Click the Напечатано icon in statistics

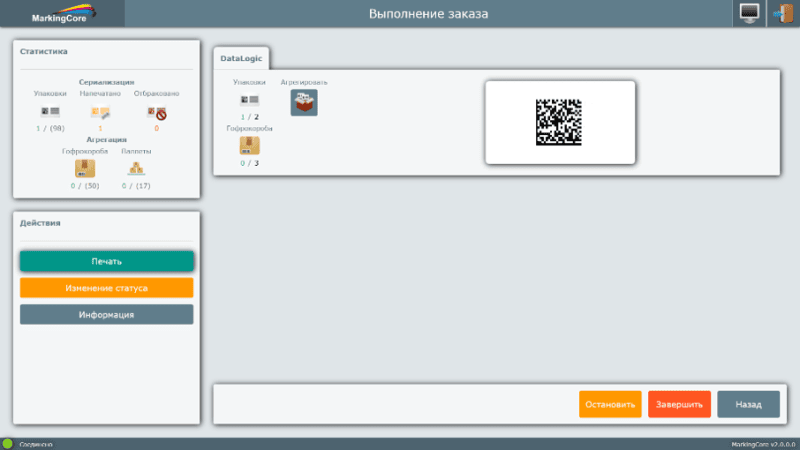tap(101, 113)
